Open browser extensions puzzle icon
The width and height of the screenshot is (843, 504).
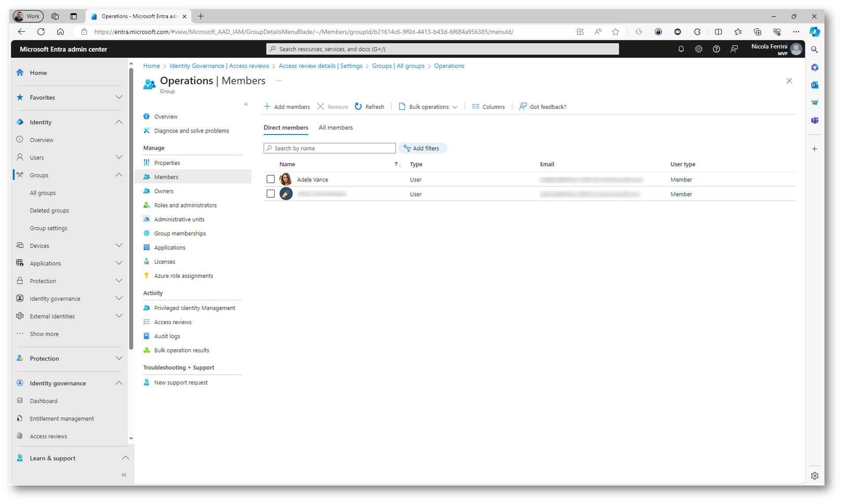(x=697, y=32)
